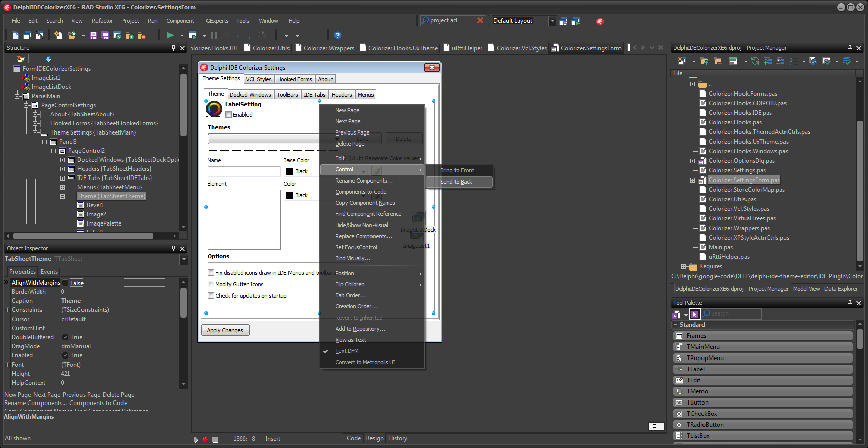Click the green Run arrow icon
The height and width of the screenshot is (448, 868).
[170, 35]
